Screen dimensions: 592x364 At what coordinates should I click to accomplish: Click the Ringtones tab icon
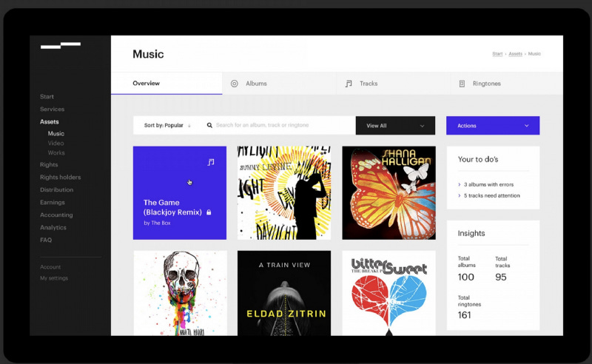coord(462,84)
